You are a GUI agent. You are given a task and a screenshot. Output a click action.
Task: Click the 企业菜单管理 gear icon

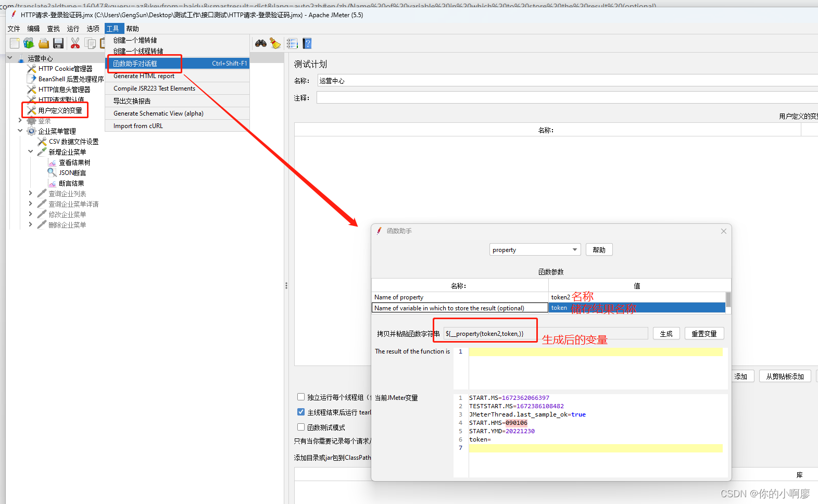click(x=32, y=131)
